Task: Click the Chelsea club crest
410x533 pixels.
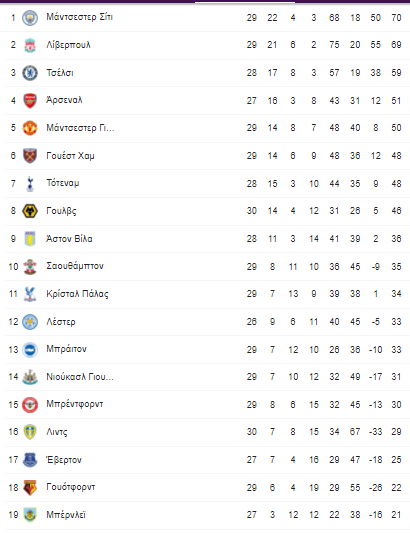Action: click(30, 73)
